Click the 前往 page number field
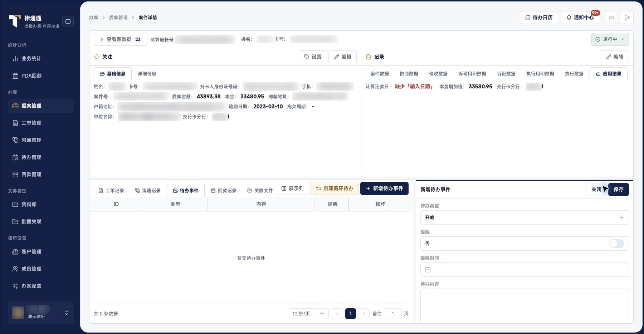Viewport: 644px width, 334px height. [x=392, y=314]
